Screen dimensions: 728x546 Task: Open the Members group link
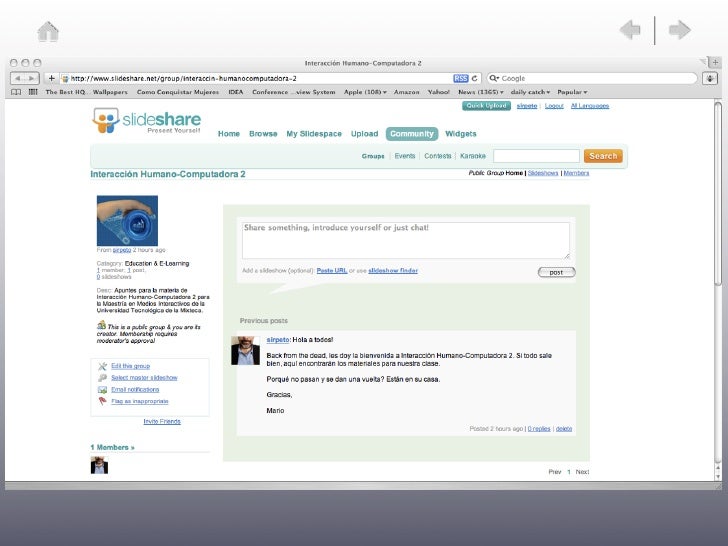click(x=576, y=173)
